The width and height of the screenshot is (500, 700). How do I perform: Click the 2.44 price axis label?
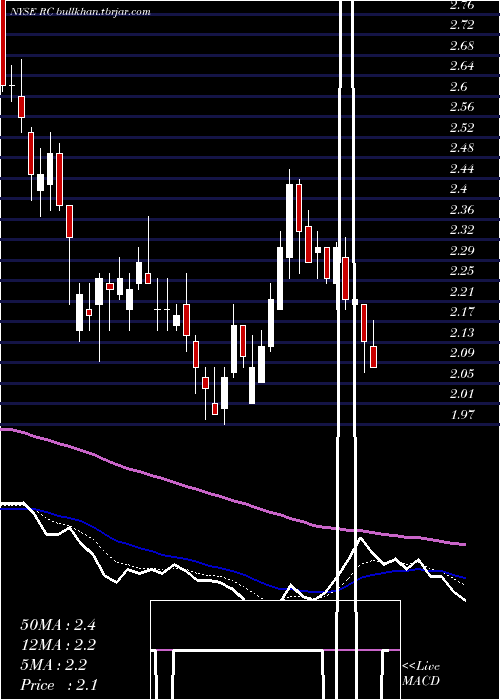pos(462,169)
